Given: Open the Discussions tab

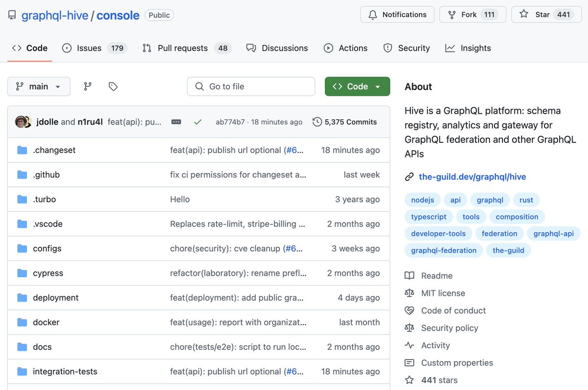Looking at the screenshot, I should 277,48.
